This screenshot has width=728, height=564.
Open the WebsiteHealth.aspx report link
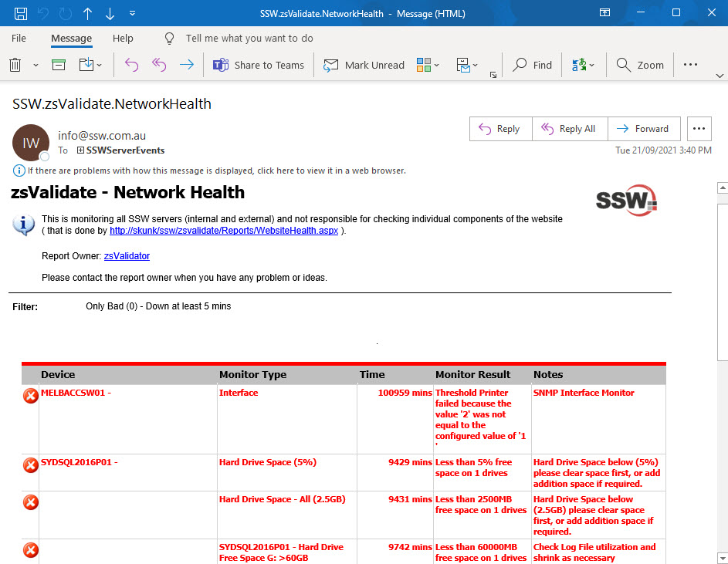(x=223, y=231)
